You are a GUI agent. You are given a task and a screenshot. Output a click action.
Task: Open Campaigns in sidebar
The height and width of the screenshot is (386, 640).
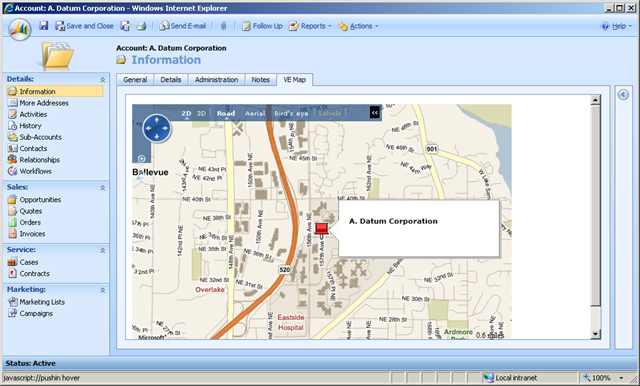click(x=31, y=313)
